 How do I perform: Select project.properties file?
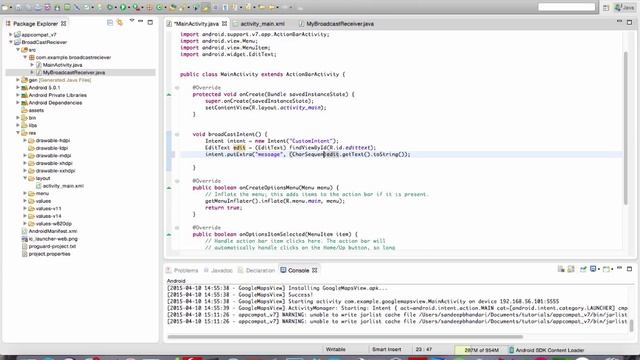coord(49,254)
